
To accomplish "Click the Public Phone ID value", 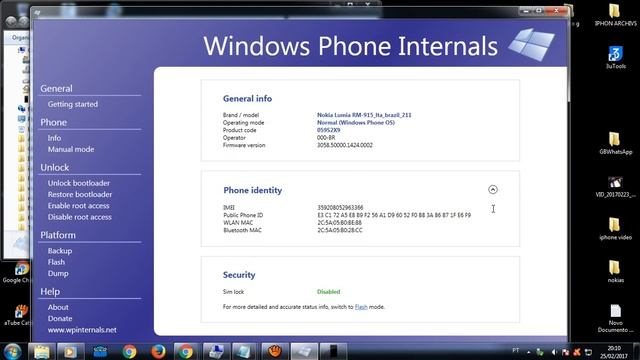I will pyautogui.click(x=394, y=215).
